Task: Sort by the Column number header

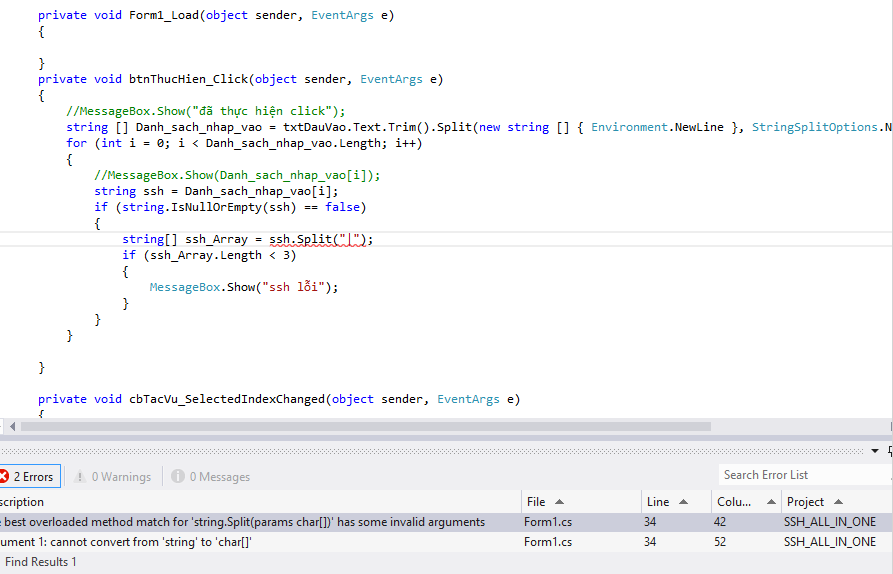Action: click(740, 502)
